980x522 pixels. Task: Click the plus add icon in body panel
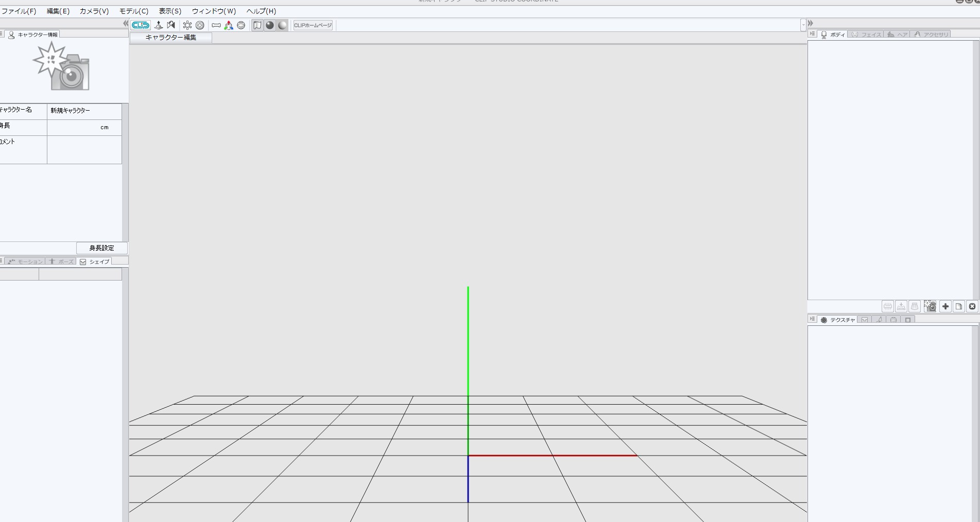(x=945, y=306)
